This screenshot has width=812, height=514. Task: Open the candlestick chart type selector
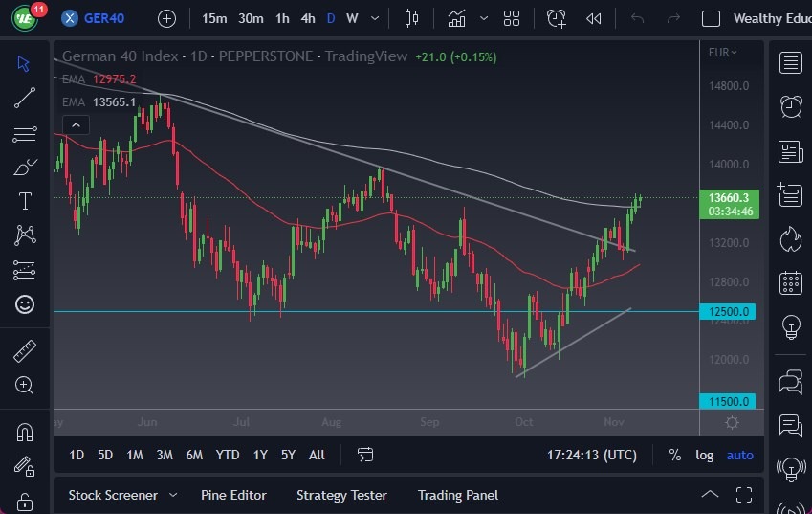(411, 18)
